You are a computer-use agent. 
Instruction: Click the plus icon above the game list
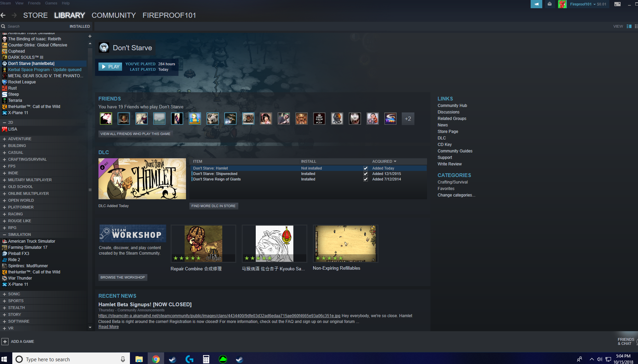tap(90, 36)
